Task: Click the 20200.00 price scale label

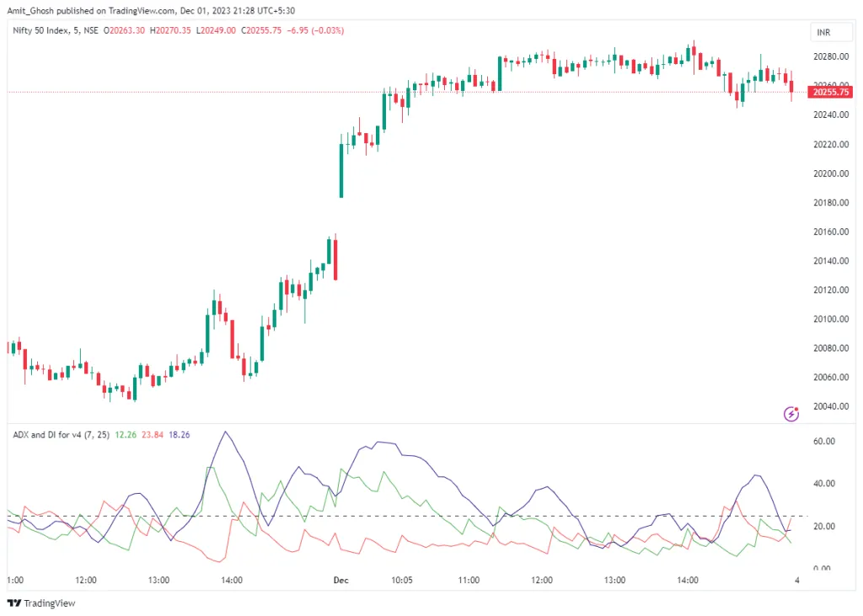Action: pos(829,174)
